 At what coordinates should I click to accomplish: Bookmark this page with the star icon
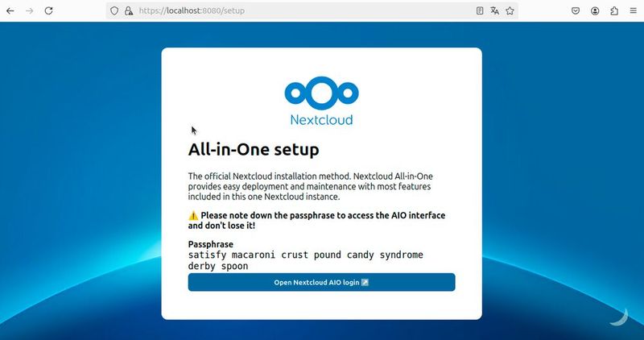[510, 10]
